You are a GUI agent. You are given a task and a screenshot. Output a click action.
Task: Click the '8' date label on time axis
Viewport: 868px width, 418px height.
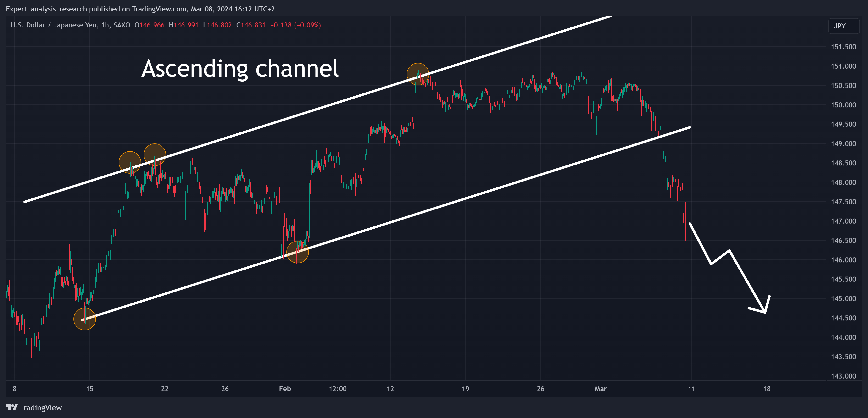(15, 389)
